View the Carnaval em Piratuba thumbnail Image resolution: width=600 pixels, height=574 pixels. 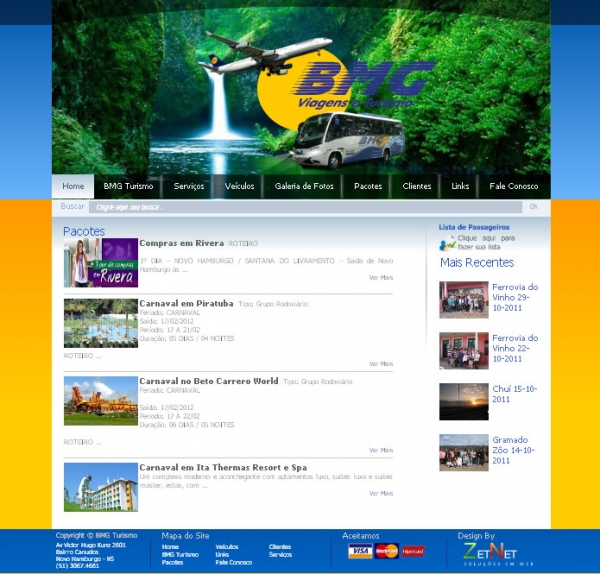click(101, 323)
